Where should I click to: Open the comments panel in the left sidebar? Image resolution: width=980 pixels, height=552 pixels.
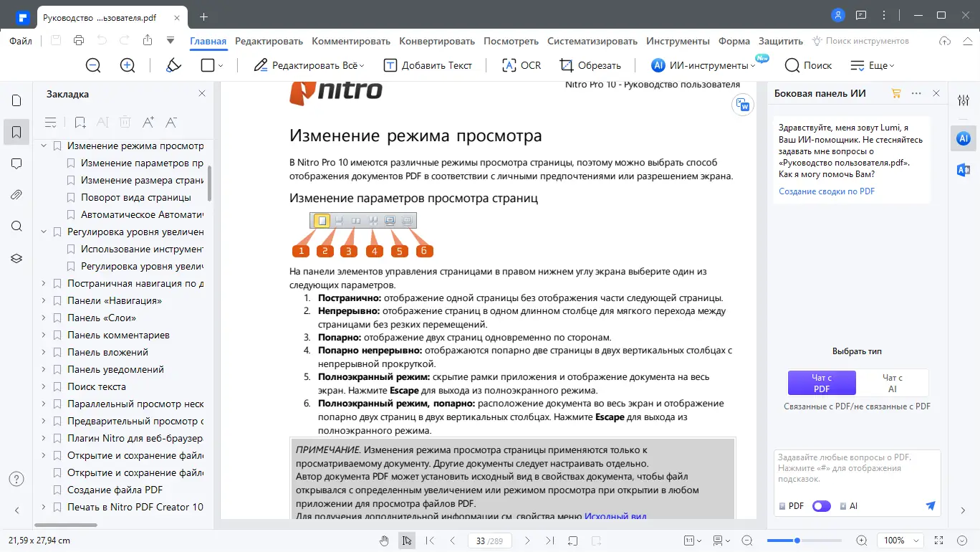click(x=16, y=163)
